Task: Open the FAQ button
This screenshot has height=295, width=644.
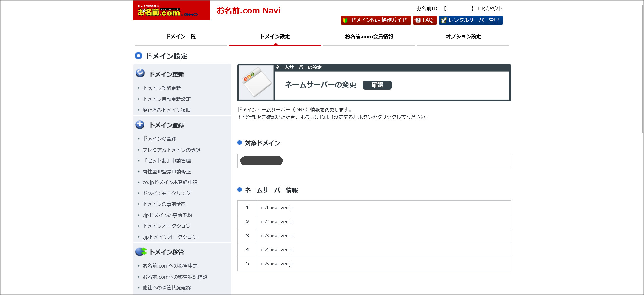Action: pyautogui.click(x=425, y=20)
